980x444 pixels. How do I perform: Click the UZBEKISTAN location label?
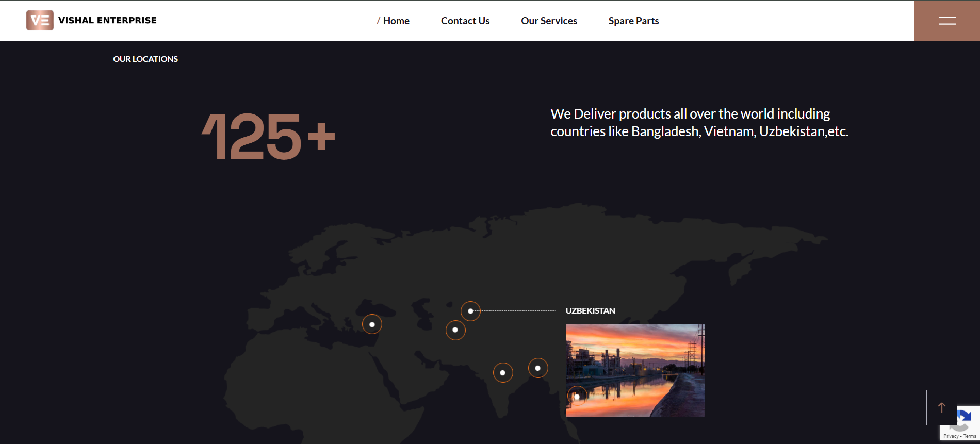click(590, 310)
